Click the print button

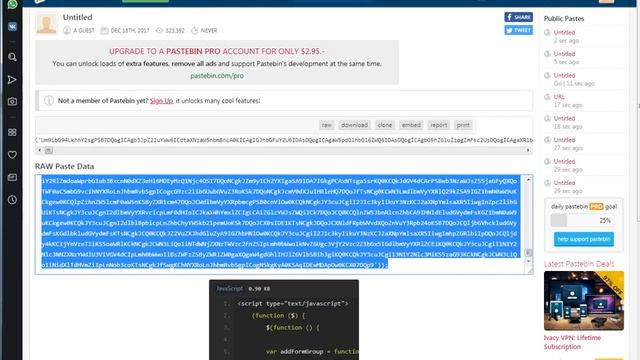[x=463, y=125]
